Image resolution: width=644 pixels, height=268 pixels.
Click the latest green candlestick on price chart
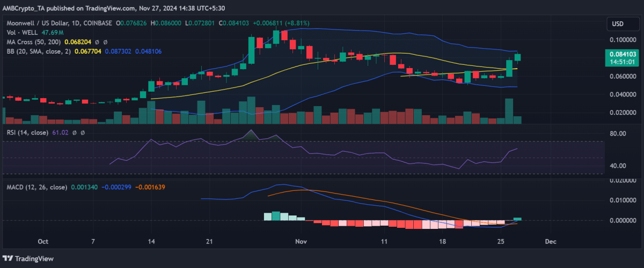point(517,57)
